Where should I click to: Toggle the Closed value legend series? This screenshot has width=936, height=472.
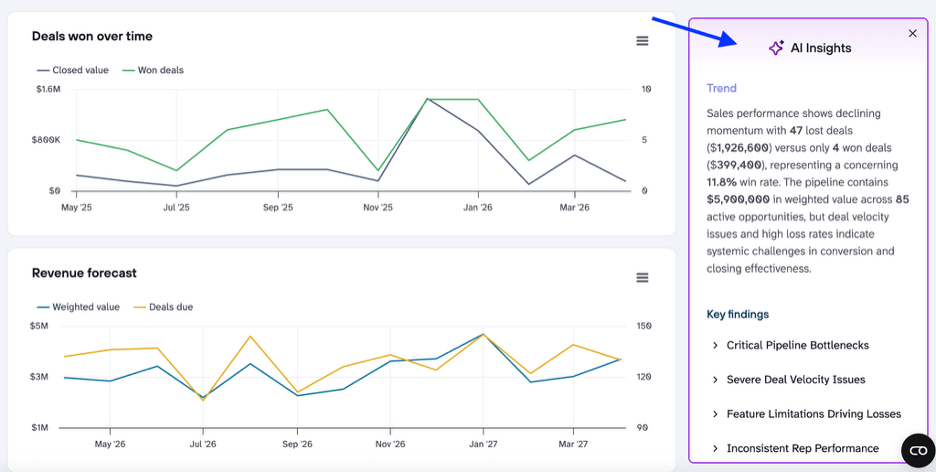(72, 70)
